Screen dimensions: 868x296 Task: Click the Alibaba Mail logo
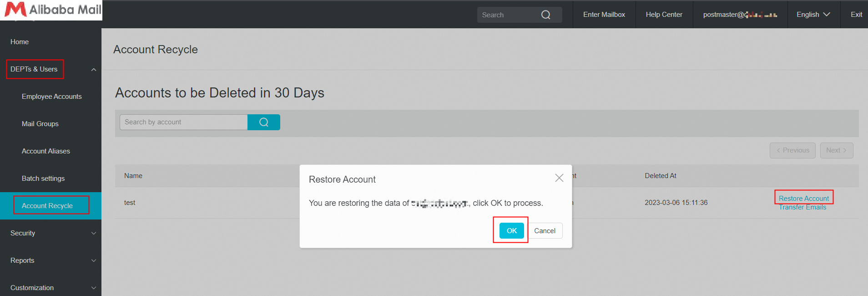[52, 10]
